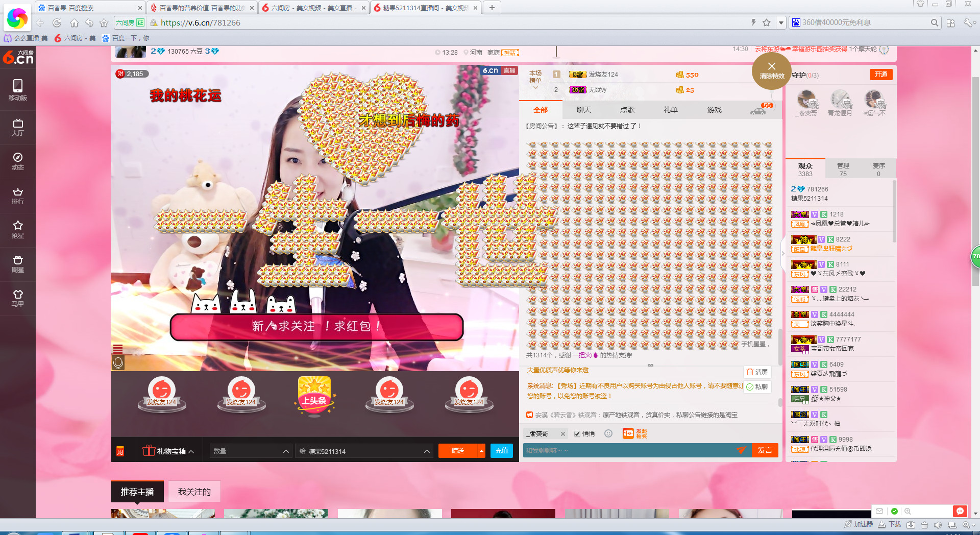Click the chat message input field
980x535 pixels.
coord(629,450)
